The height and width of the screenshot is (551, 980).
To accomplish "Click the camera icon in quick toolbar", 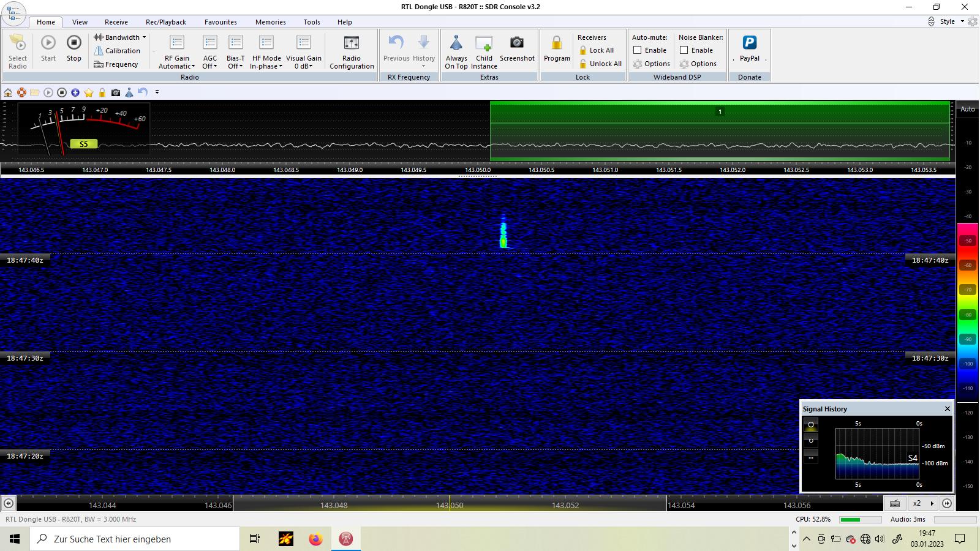I will point(116,92).
